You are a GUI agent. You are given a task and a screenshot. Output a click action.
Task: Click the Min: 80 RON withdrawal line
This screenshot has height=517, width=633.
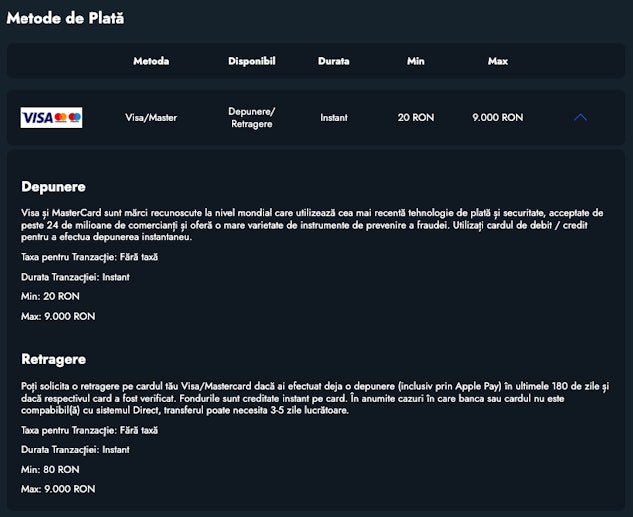[50, 469]
